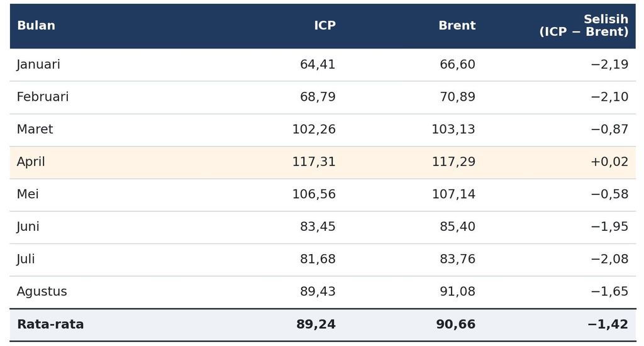Click the Juni row label
Screen dimensions: 644x346
[28, 226]
